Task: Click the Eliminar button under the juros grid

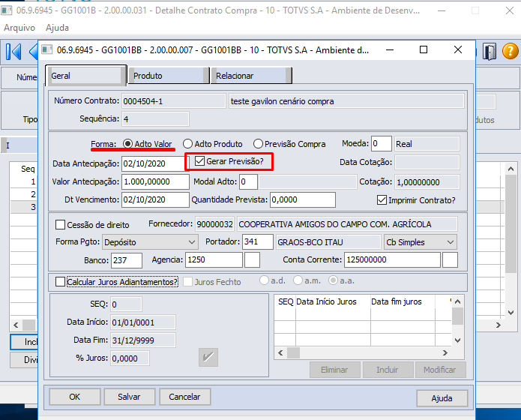Action: 334,370
